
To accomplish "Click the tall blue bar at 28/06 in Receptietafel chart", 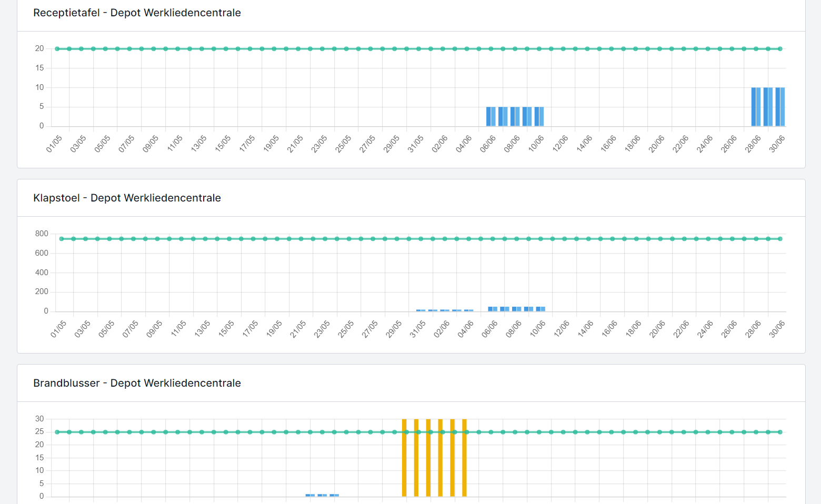I will point(756,107).
